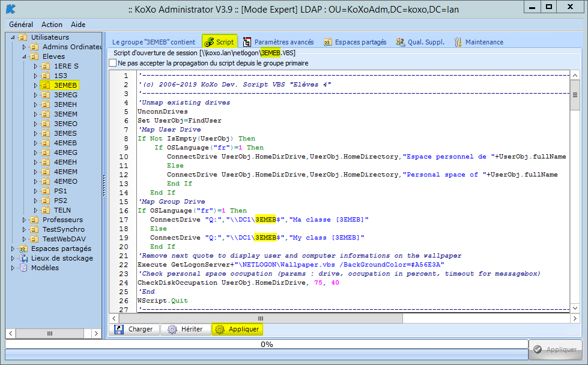The image size is (588, 365).
Task: Click the 3EMEG folder icon
Action: [46, 95]
